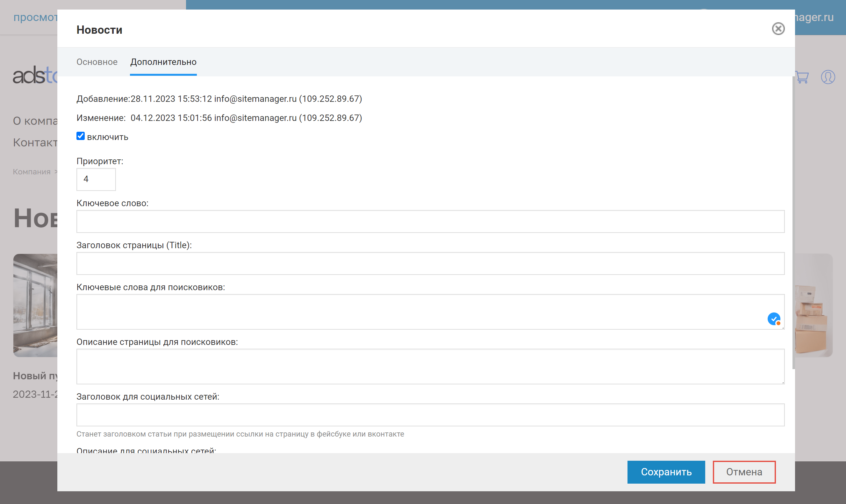The height and width of the screenshot is (504, 846).
Task: Click the Отмена button
Action: tap(744, 472)
